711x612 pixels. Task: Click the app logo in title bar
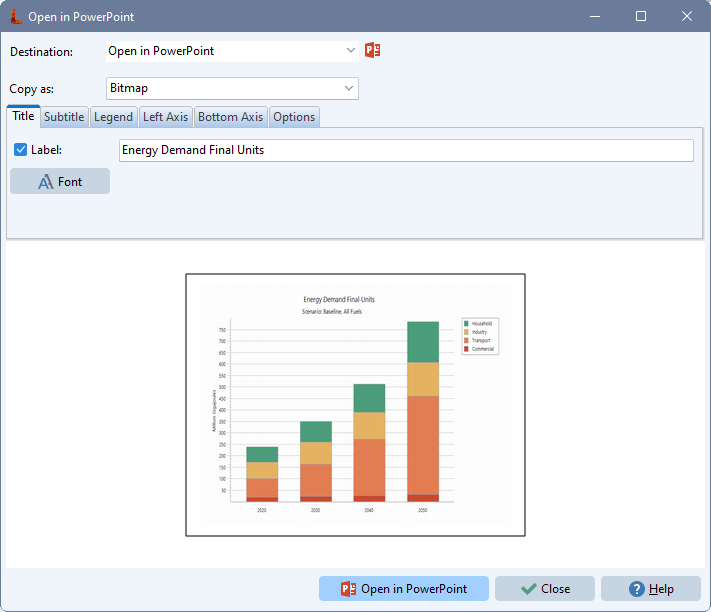[14, 16]
